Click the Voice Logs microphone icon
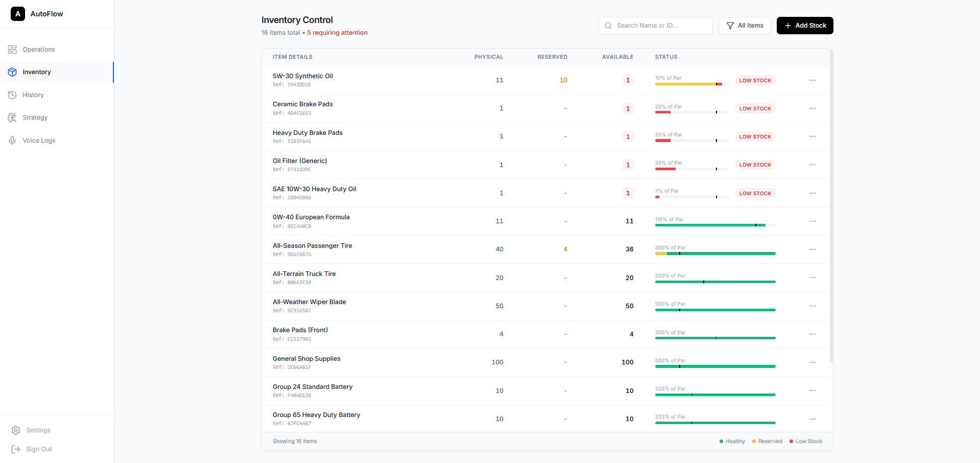 point(12,141)
